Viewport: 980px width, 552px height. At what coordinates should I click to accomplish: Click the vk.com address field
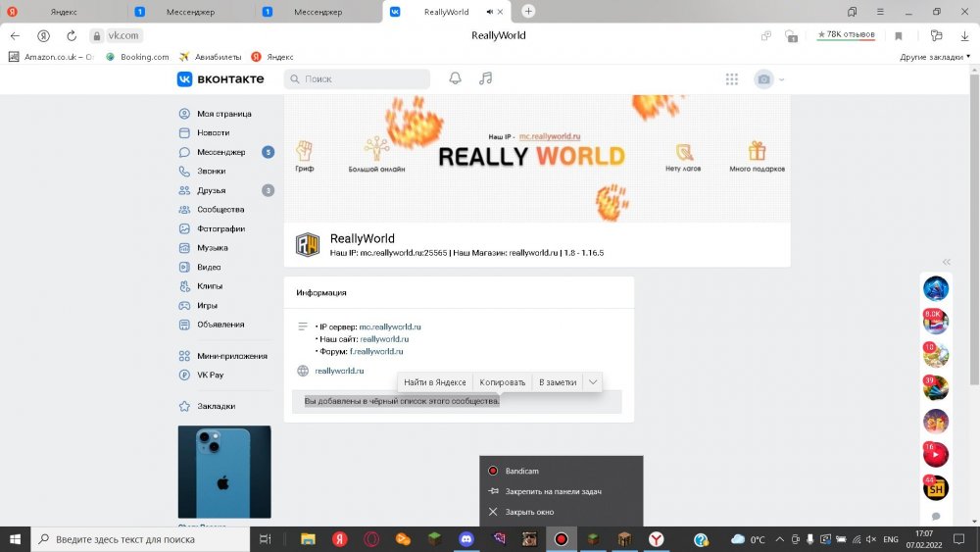click(117, 35)
